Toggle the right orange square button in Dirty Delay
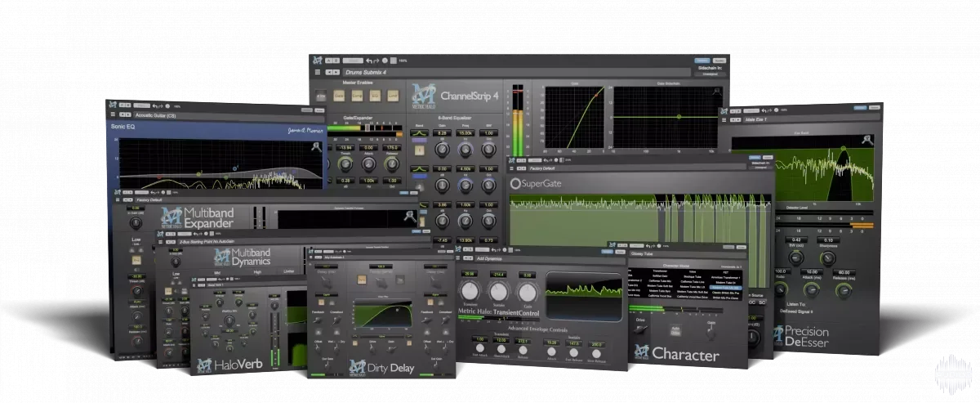980x403 pixels. pos(430,302)
